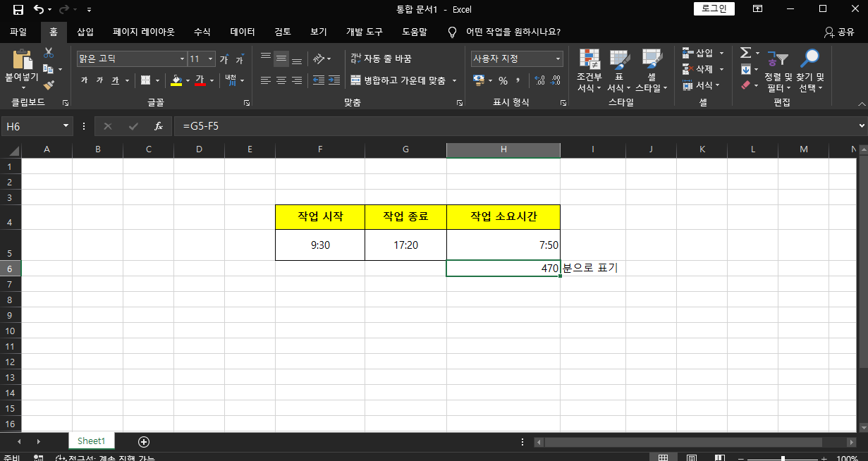Click the Save icon in quick access

coord(18,10)
